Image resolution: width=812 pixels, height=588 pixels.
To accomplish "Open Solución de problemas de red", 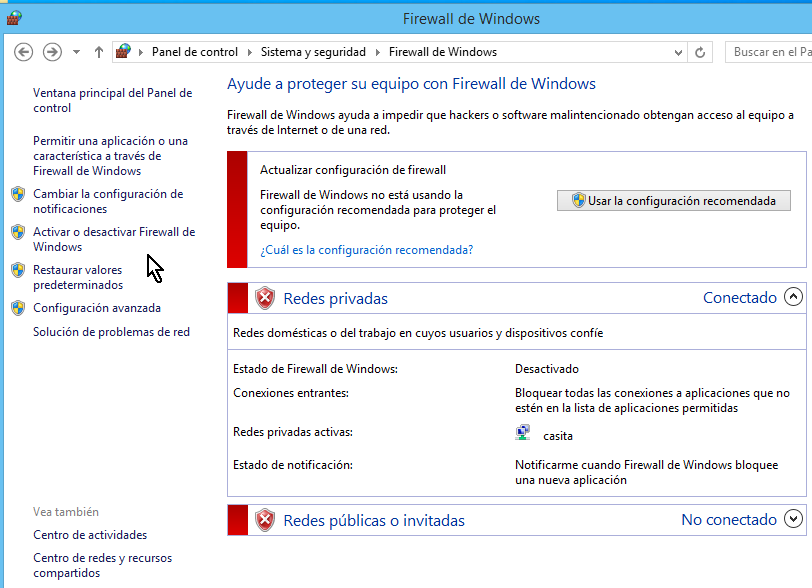I will [111, 332].
